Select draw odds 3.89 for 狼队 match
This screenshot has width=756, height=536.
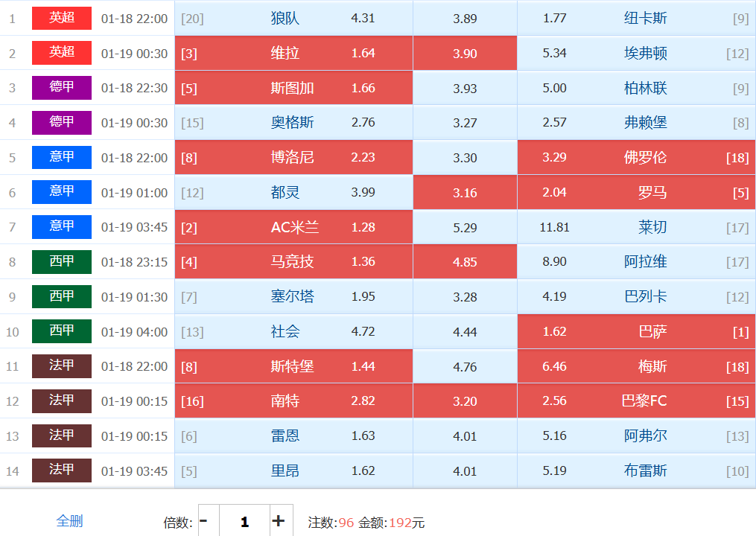[x=465, y=19]
